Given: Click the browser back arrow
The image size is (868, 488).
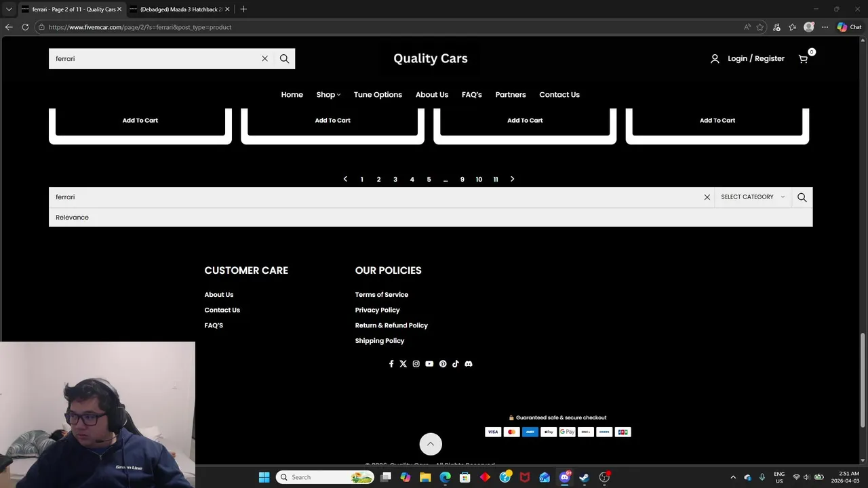Looking at the screenshot, I should 9,27.
